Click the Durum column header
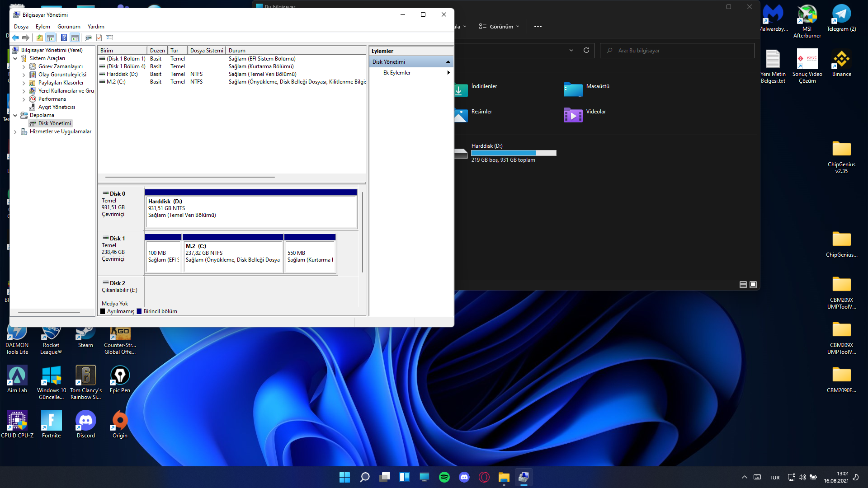This screenshot has width=868, height=488. pos(237,51)
